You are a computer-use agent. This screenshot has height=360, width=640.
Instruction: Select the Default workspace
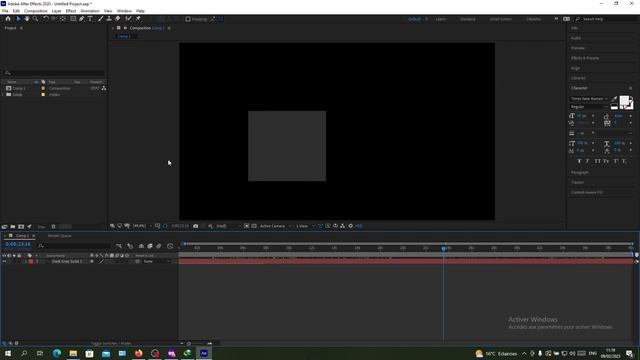(414, 19)
